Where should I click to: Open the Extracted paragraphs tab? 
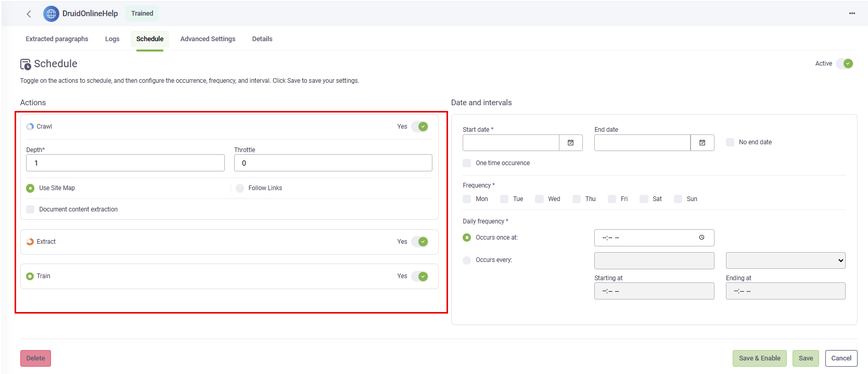57,39
